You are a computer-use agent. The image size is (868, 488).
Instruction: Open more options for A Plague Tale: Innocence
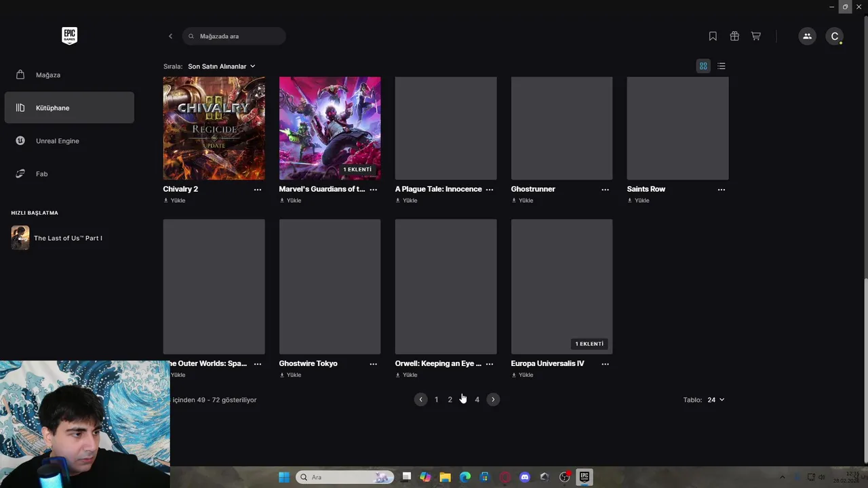point(490,190)
